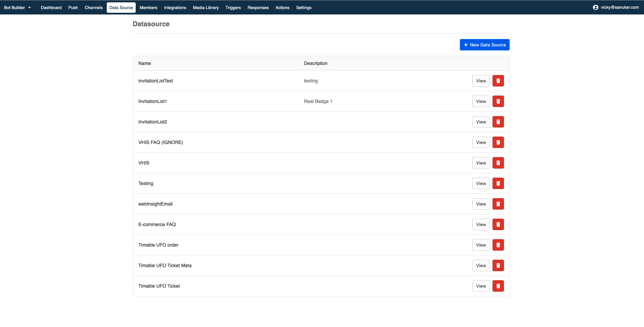View the E-commerce FAQ data source

(x=481, y=224)
